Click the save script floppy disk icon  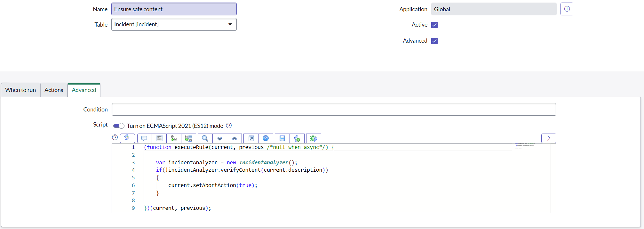point(282,138)
